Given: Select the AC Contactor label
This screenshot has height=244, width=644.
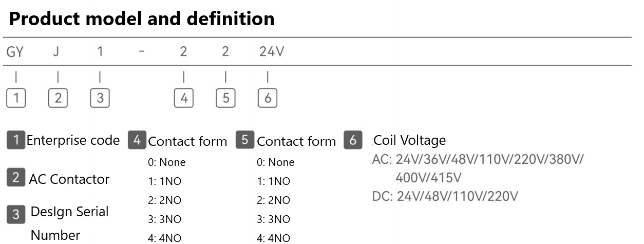Looking at the screenshot, I should [x=69, y=179].
